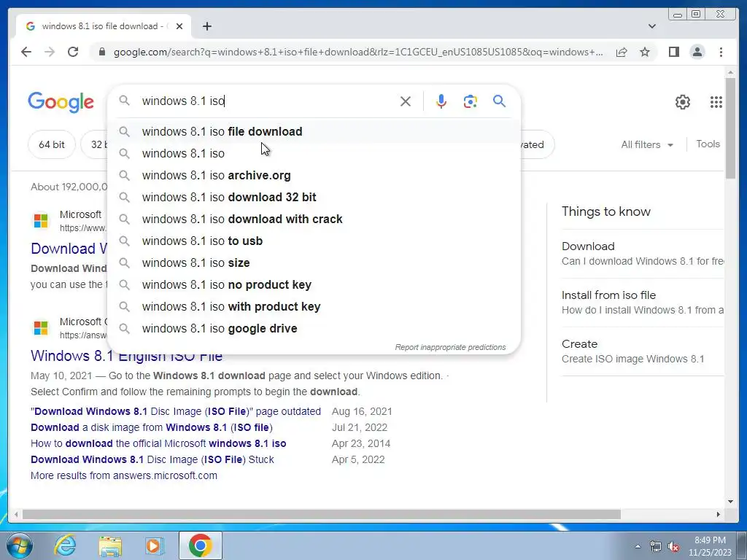
Task: Click the vertical scrollbar down arrow
Action: [730, 501]
